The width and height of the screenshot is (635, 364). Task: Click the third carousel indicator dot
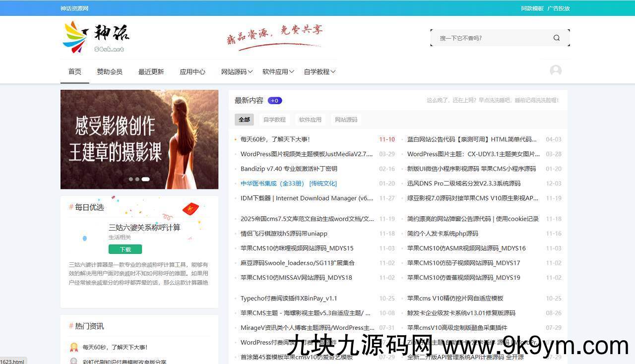(145, 179)
